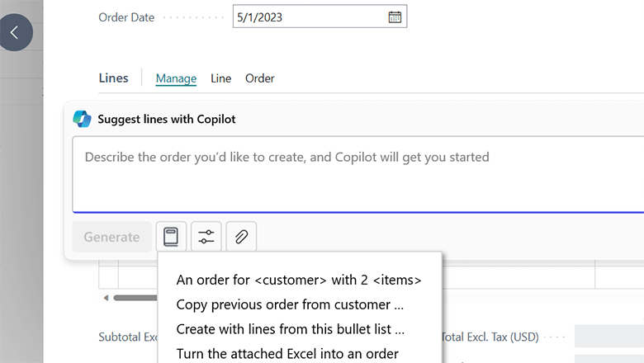Open the Line tab

coord(220,78)
